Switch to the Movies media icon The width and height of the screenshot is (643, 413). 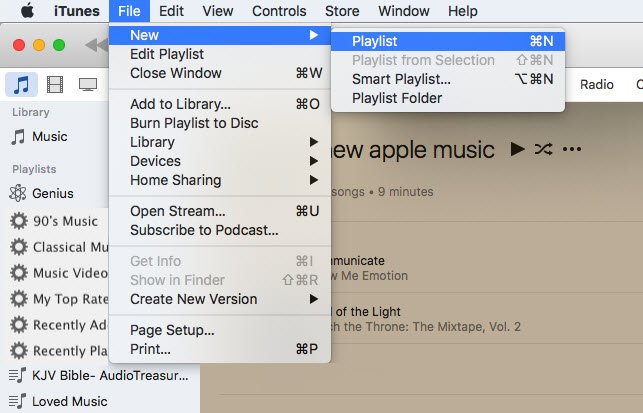pos(55,85)
